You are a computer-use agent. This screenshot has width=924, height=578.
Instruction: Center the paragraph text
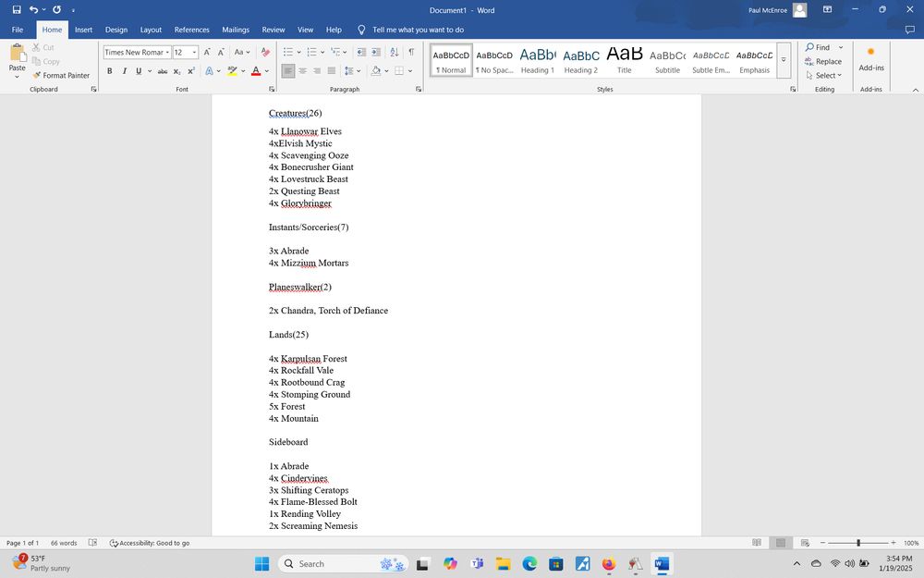[x=303, y=71]
